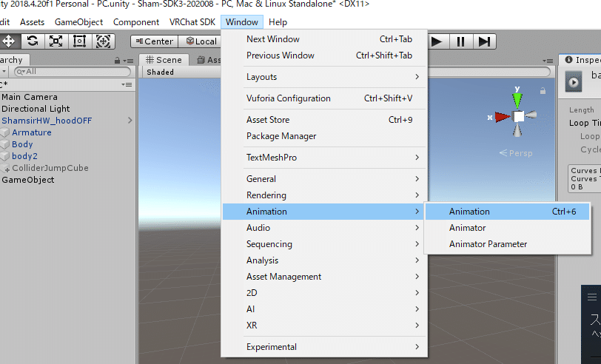This screenshot has height=364, width=601.
Task: Select the Scale tool
Action: tap(56, 41)
